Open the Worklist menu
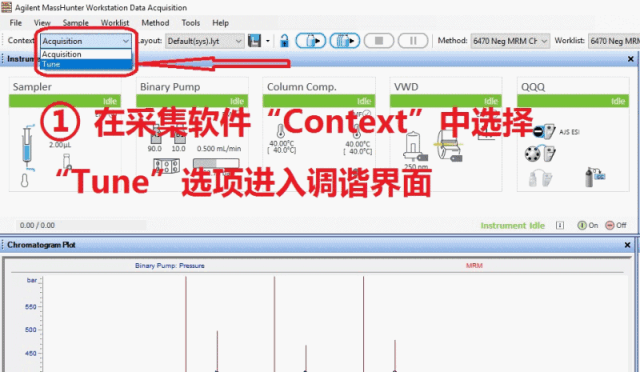 click(115, 23)
